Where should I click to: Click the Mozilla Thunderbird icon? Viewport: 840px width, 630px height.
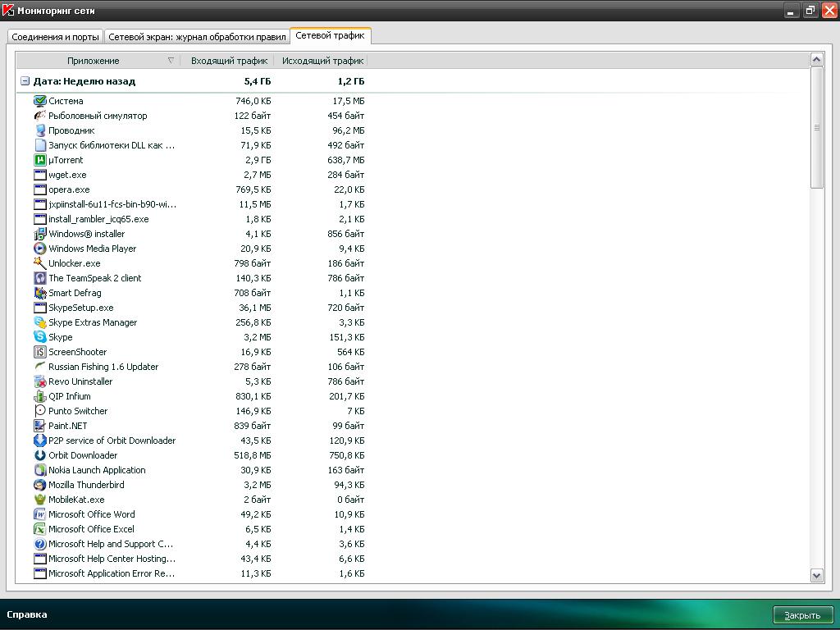coord(39,485)
